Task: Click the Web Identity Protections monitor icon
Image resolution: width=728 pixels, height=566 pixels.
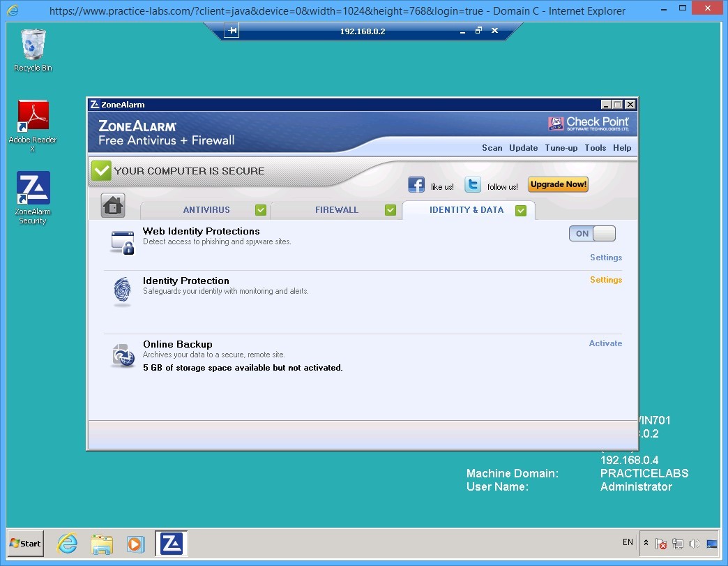Action: [x=121, y=241]
